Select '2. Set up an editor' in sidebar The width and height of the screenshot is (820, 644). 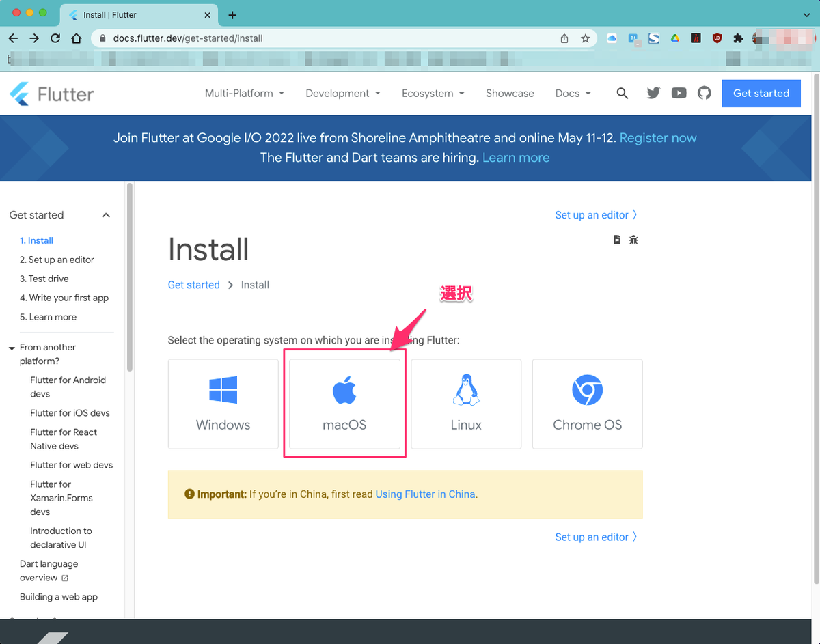click(57, 260)
